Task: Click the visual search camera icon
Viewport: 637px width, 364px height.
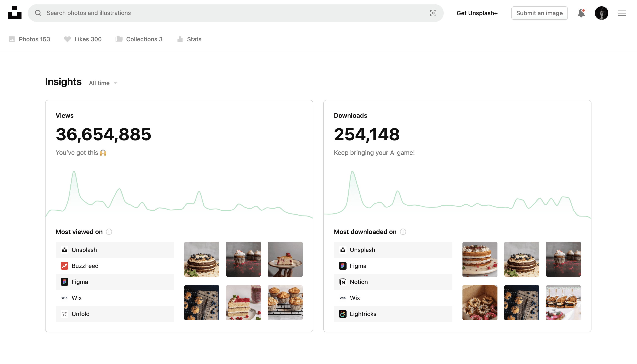Action: pos(433,13)
